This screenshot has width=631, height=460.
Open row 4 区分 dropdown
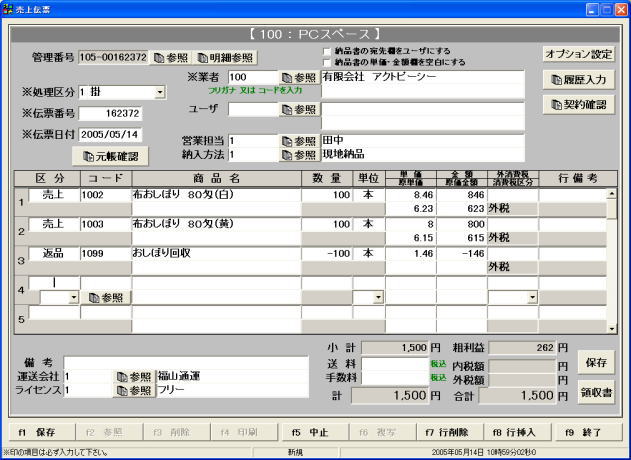[x=73, y=298]
